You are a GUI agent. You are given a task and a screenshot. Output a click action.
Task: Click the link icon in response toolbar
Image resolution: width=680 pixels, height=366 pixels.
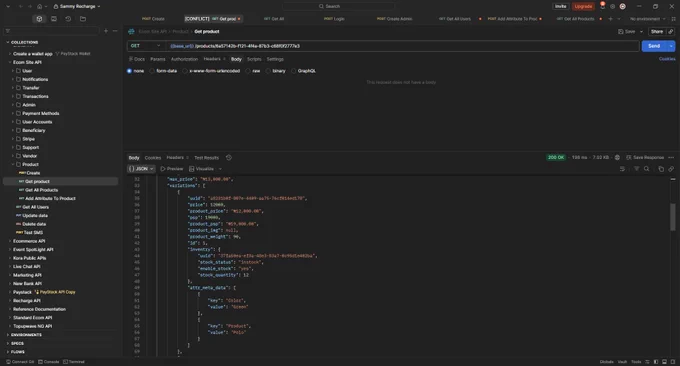click(671, 169)
